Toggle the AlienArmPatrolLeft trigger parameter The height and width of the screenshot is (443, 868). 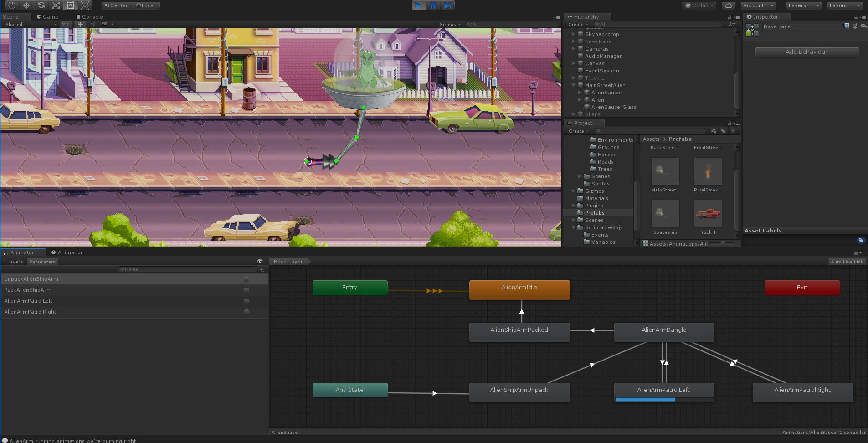(x=247, y=301)
